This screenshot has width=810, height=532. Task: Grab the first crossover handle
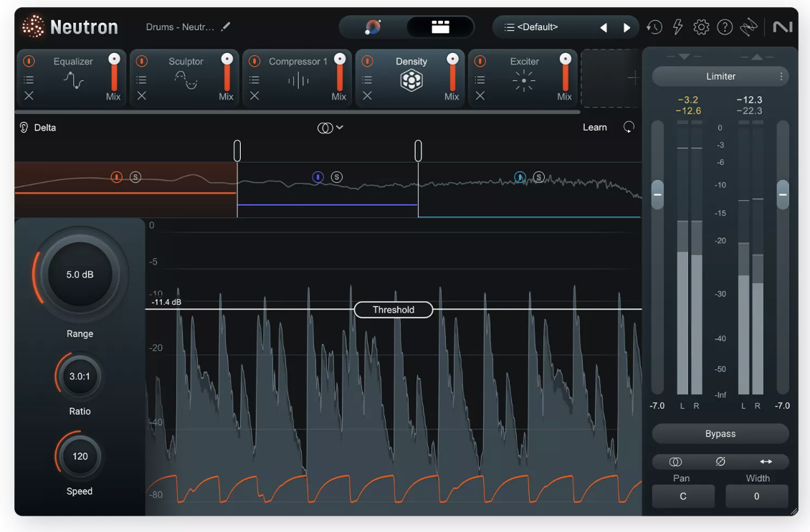(x=237, y=151)
